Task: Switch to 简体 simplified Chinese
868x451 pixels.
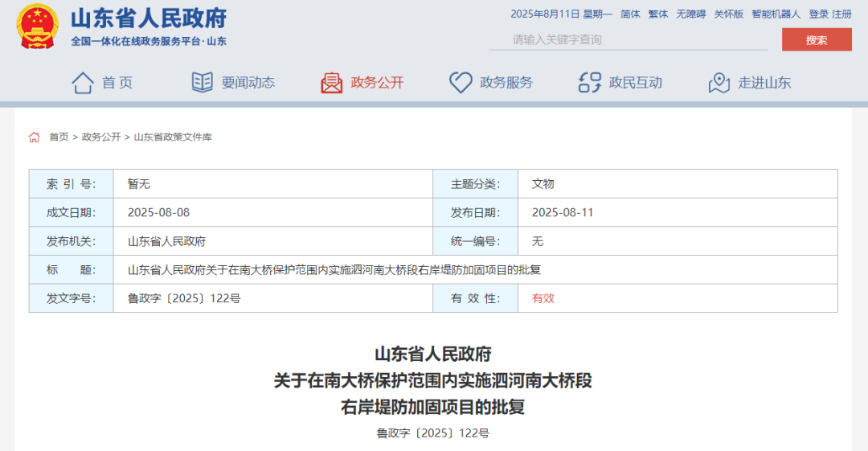Action: [630, 14]
